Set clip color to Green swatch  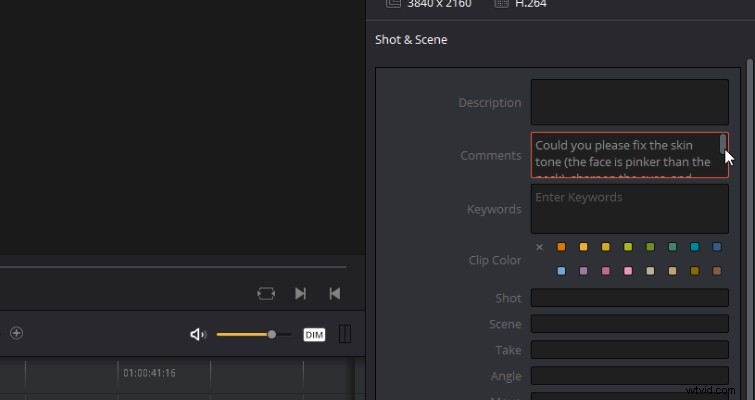672,247
